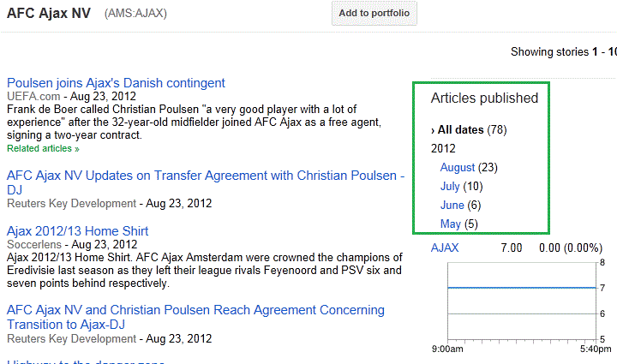
Task: Open the Poulsen Reach Agreement headline
Action: pyautogui.click(x=195, y=310)
